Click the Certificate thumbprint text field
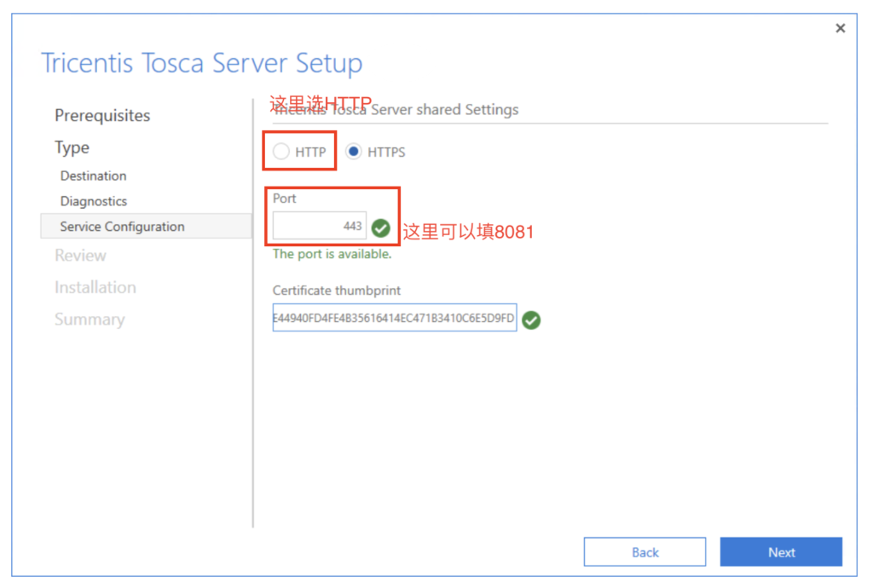873x588 pixels. point(394,318)
